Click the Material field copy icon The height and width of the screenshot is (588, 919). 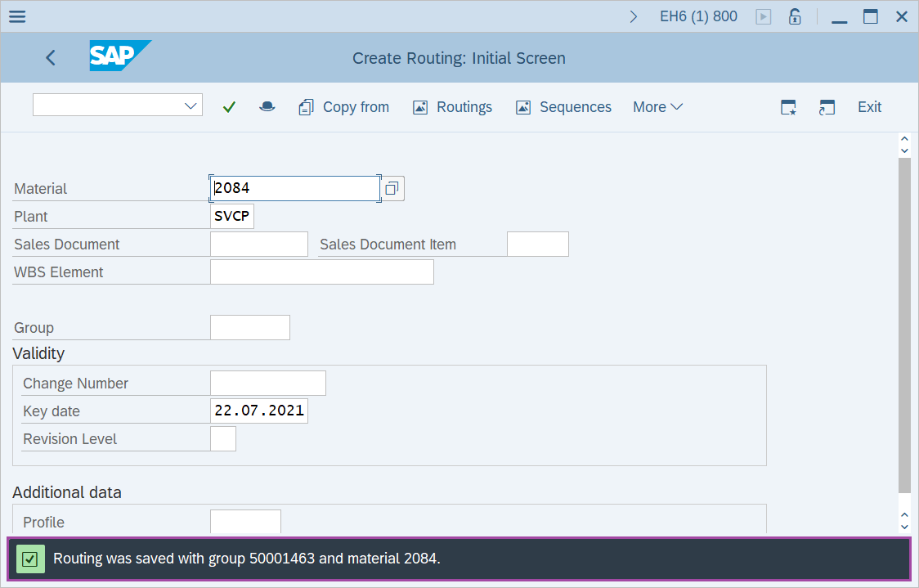pyautogui.click(x=392, y=187)
